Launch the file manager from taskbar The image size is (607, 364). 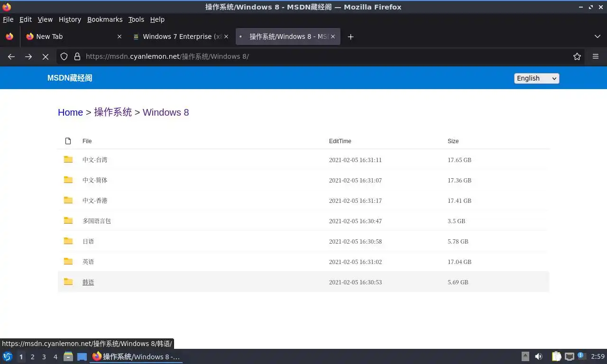pos(68,356)
